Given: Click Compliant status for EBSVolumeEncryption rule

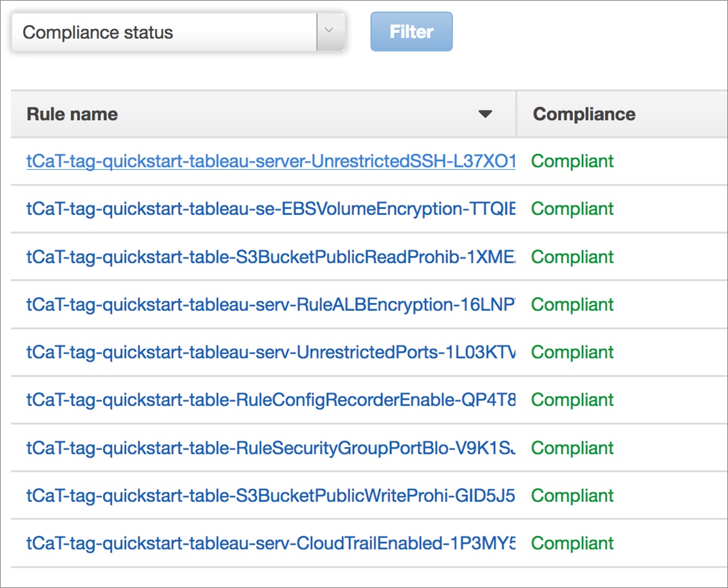Looking at the screenshot, I should tap(572, 209).
